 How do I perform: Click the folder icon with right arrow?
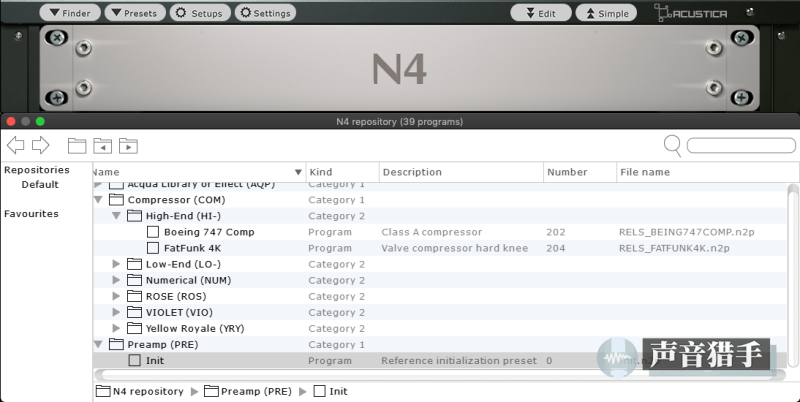click(128, 146)
